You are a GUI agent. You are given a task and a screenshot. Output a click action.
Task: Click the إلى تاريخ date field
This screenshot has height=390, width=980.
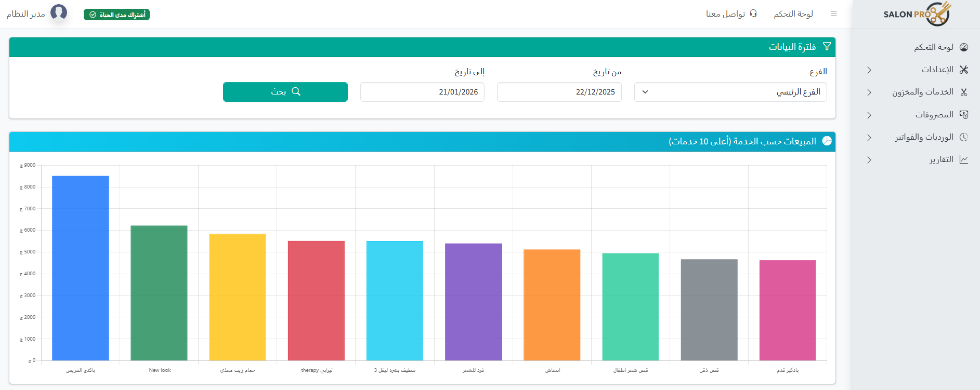coord(422,92)
